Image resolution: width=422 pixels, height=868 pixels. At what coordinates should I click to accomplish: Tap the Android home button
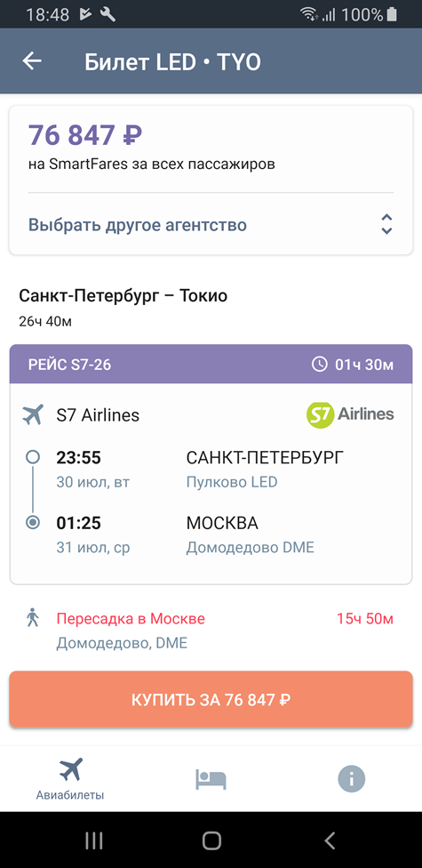[211, 840]
